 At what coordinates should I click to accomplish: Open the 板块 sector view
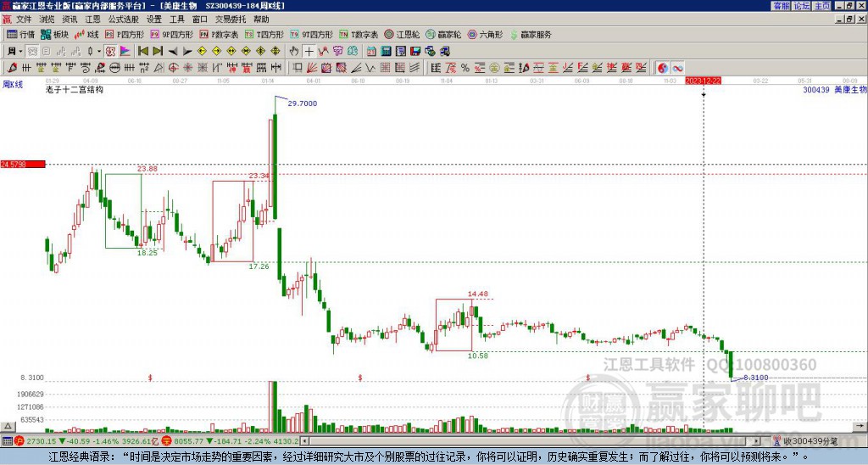click(55, 34)
